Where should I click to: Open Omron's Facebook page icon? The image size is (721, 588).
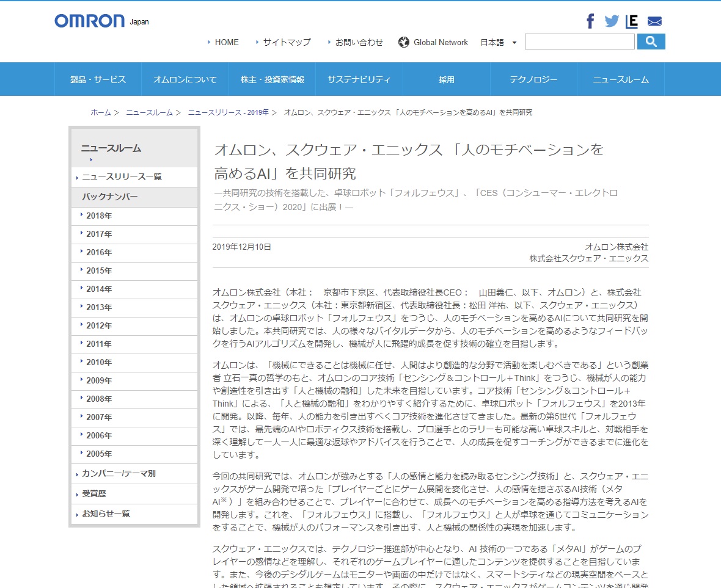[x=590, y=21]
